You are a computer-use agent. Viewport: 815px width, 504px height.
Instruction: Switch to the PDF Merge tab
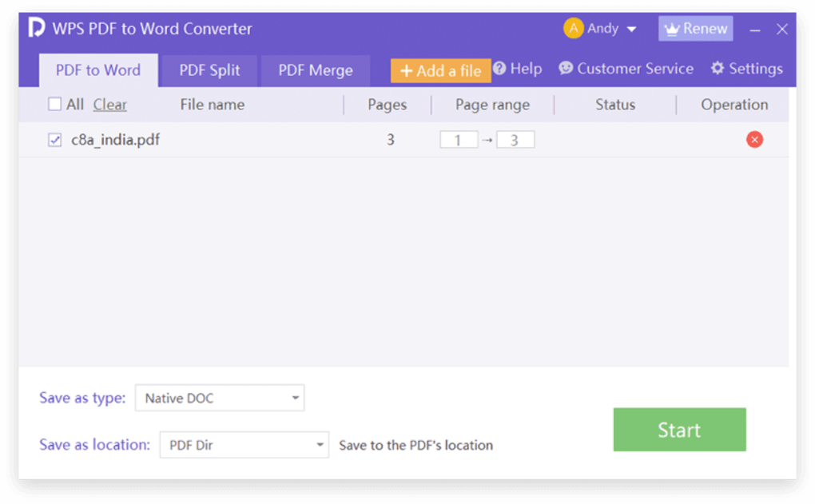coord(315,70)
